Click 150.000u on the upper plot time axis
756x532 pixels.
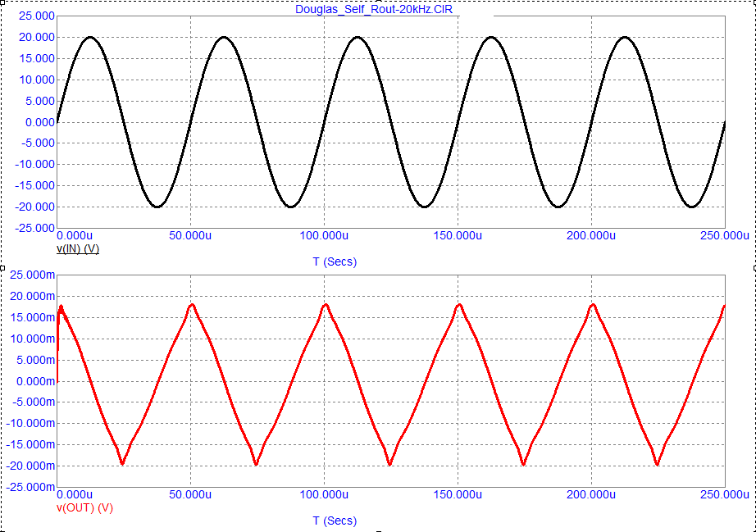coord(458,235)
